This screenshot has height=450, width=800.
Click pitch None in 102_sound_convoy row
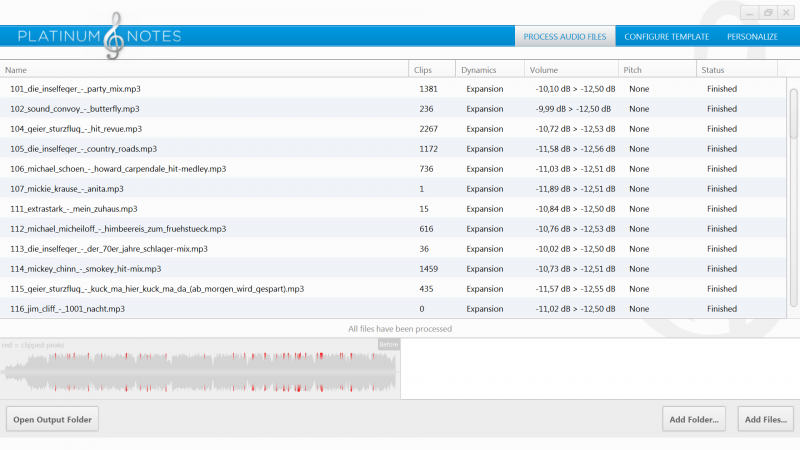coord(639,109)
